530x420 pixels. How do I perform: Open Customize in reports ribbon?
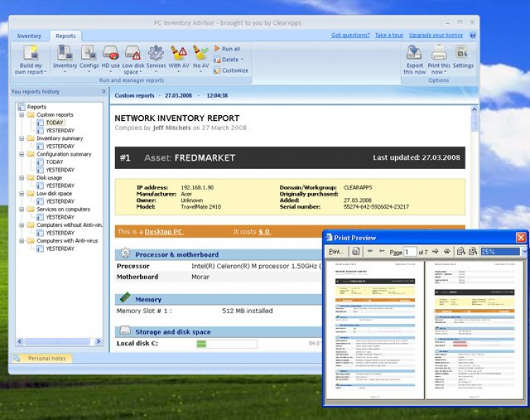[231, 70]
